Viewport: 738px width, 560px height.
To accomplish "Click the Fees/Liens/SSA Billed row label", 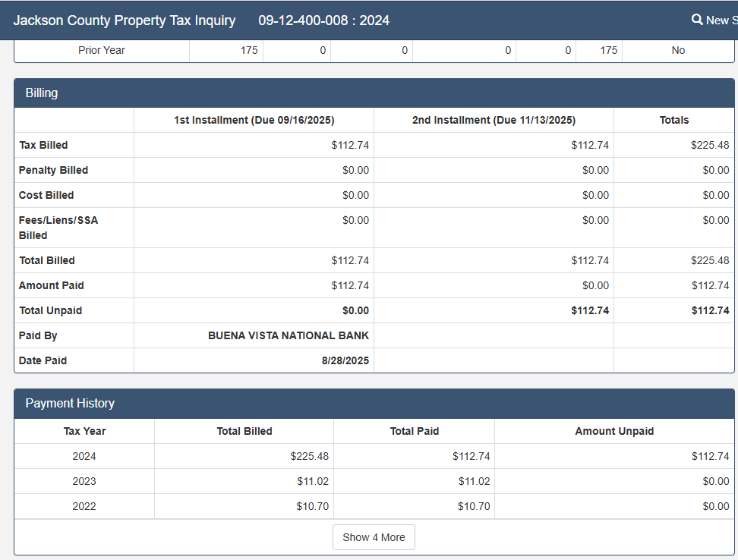I will tap(58, 228).
